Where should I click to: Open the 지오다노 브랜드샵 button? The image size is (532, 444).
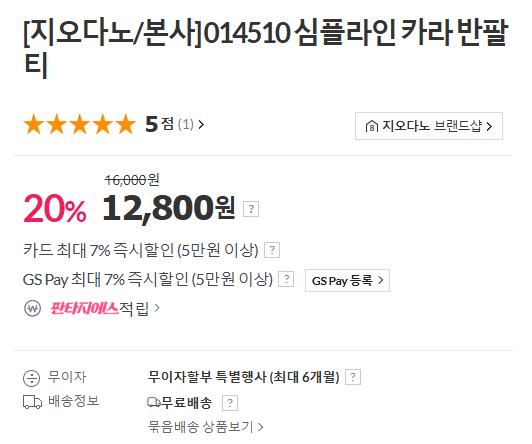click(x=429, y=126)
